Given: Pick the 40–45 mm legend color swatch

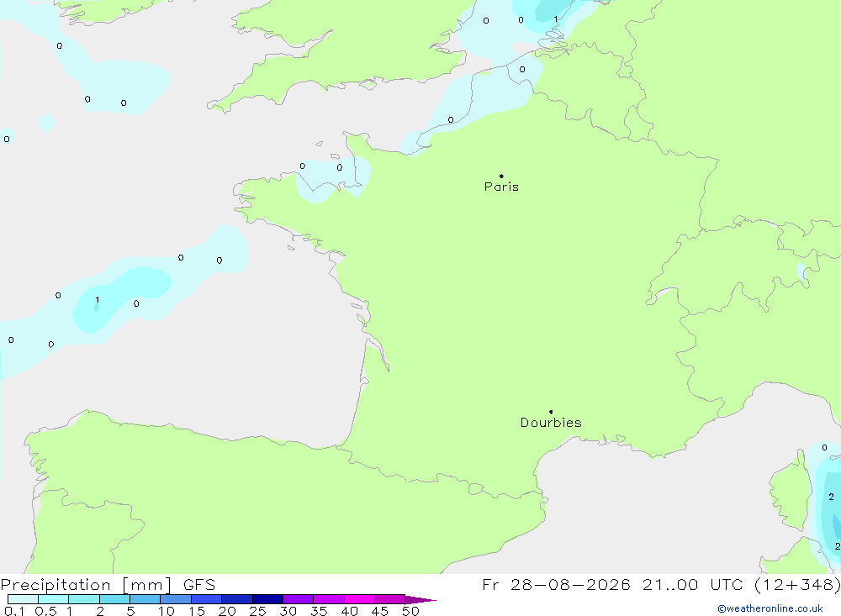Looking at the screenshot, I should [359, 599].
